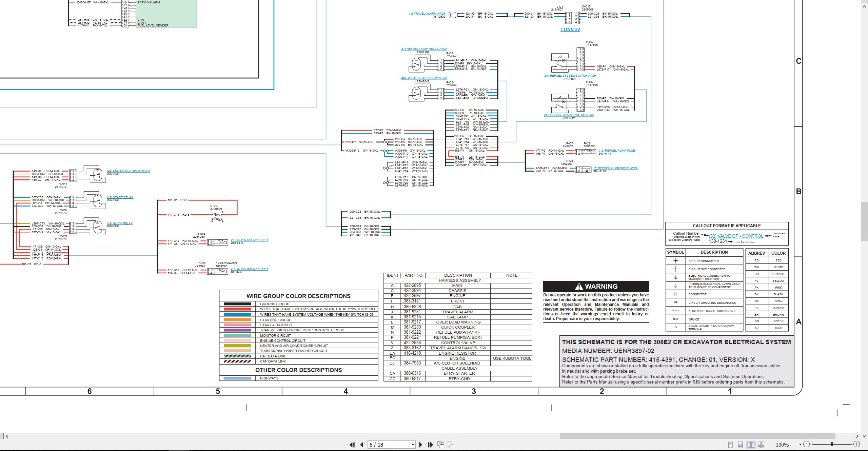Open the CONN 22 link
The height and width of the screenshot is (451, 868).
[570, 30]
